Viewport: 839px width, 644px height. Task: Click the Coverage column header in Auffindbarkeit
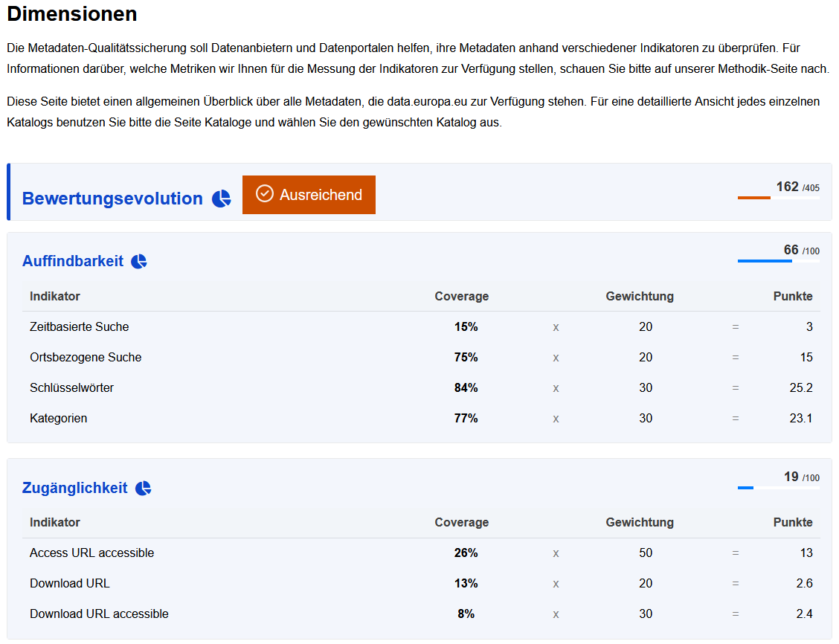tap(461, 296)
